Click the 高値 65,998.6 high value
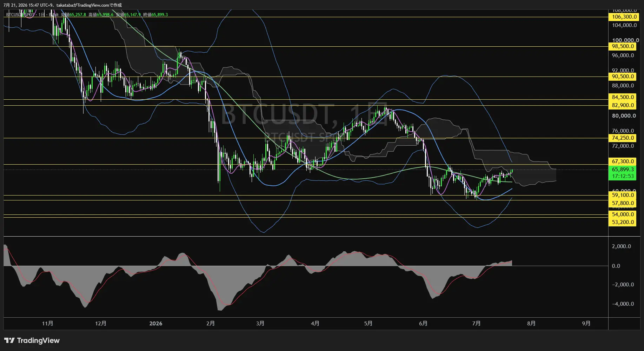 [101, 15]
